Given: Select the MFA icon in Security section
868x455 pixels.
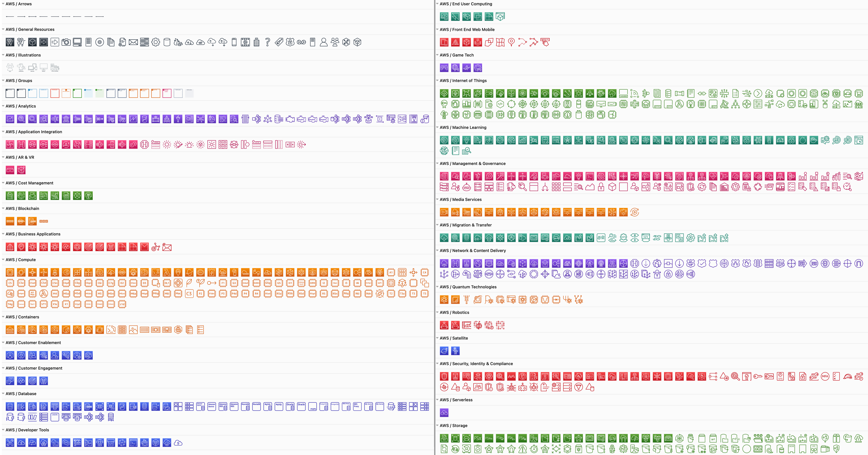Looking at the screenshot, I should click(825, 376).
